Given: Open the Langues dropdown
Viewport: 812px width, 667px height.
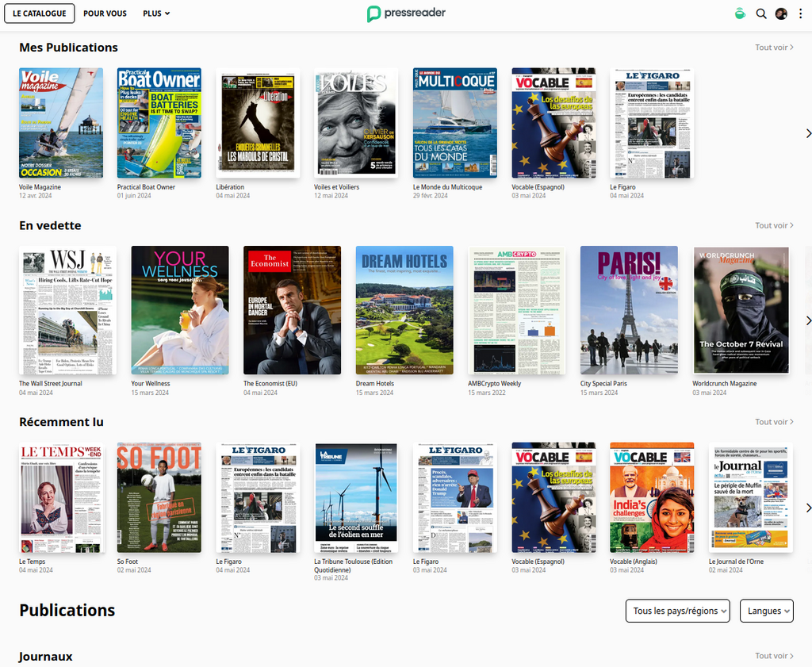Looking at the screenshot, I should coord(767,611).
